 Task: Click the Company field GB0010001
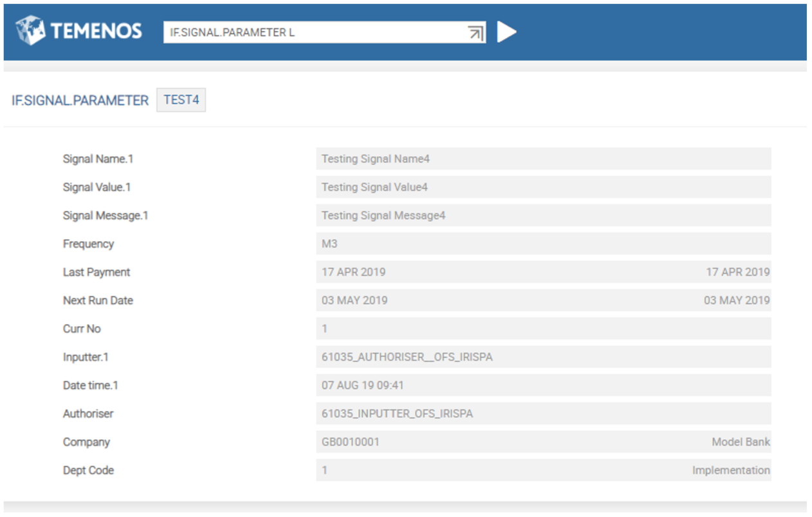[x=543, y=442]
